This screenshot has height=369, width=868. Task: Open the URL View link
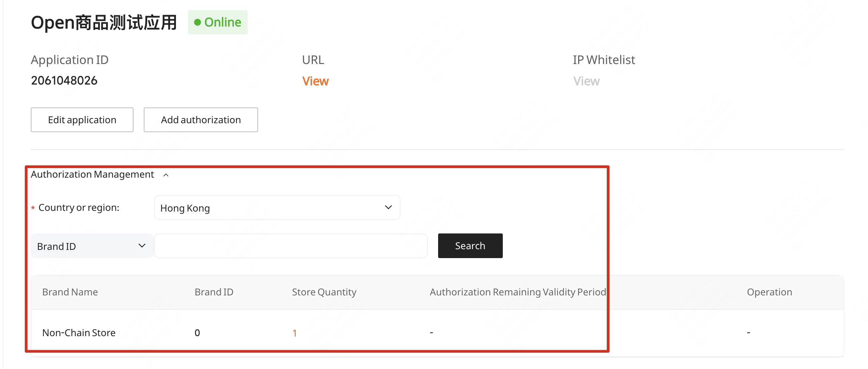coord(315,81)
